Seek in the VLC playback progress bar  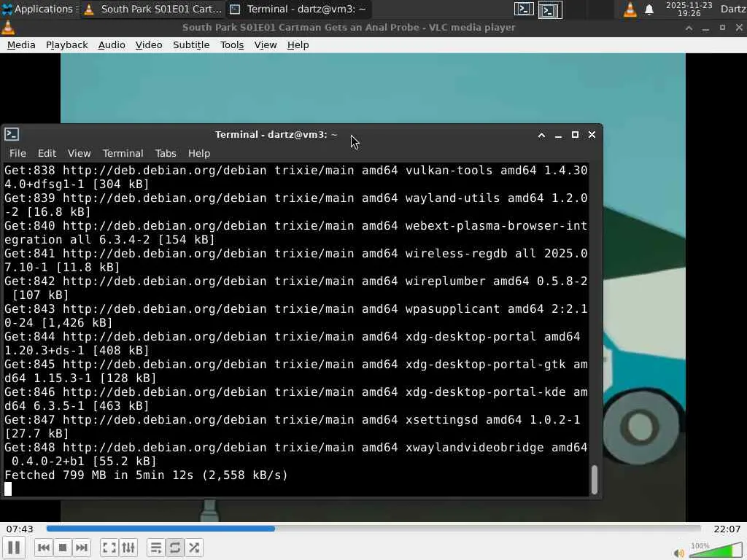(x=373, y=529)
